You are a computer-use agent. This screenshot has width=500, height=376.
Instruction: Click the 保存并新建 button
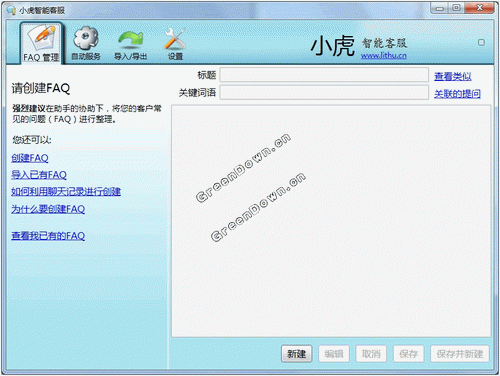(x=460, y=354)
